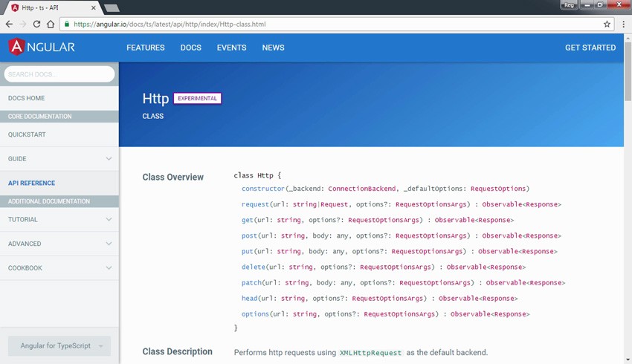This screenshot has height=364, width=632.
Task: Click the ADDITIONAL DOCUMENTATION header
Action: pyautogui.click(x=59, y=201)
